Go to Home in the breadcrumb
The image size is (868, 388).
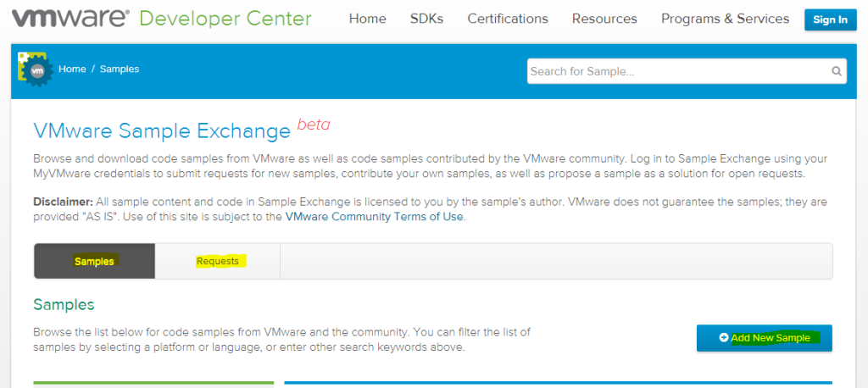73,69
